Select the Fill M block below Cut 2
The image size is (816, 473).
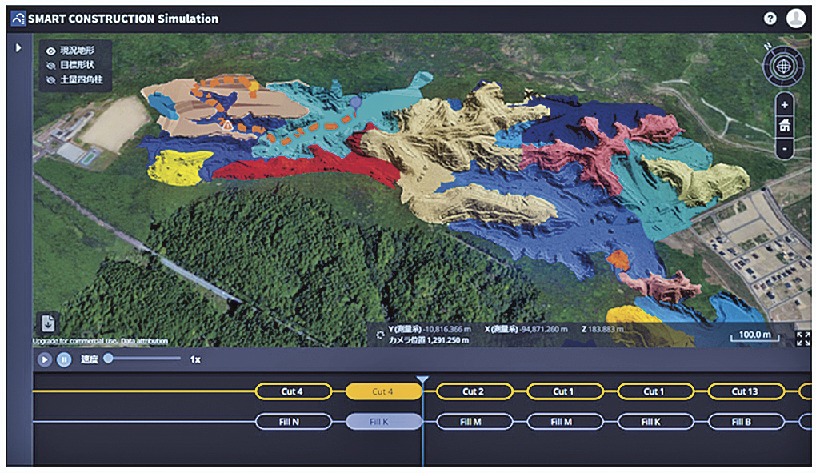474,421
